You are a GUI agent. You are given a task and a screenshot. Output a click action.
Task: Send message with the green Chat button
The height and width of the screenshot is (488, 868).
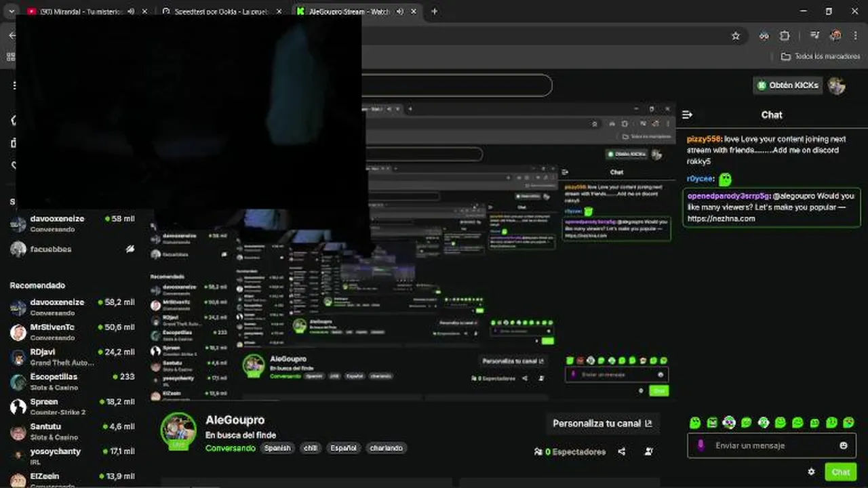point(841,472)
